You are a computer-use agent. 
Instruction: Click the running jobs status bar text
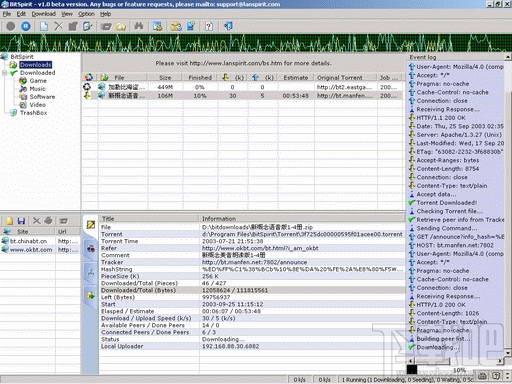406,380
